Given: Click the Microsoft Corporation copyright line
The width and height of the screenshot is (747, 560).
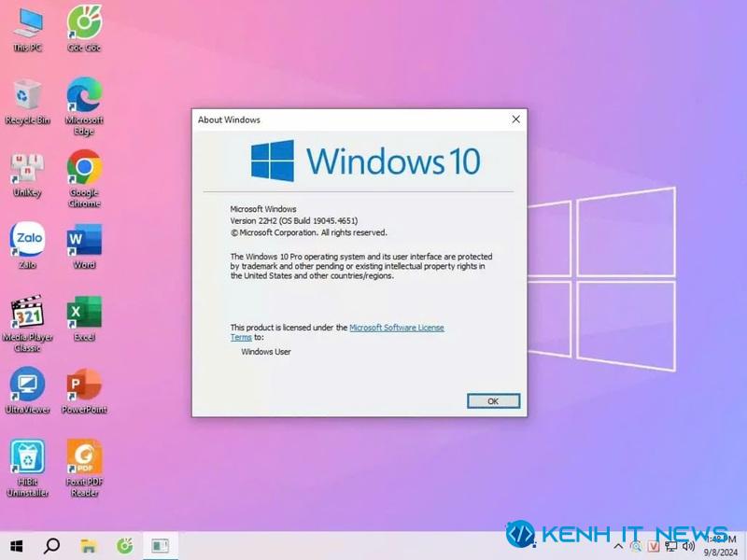Looking at the screenshot, I should [309, 232].
